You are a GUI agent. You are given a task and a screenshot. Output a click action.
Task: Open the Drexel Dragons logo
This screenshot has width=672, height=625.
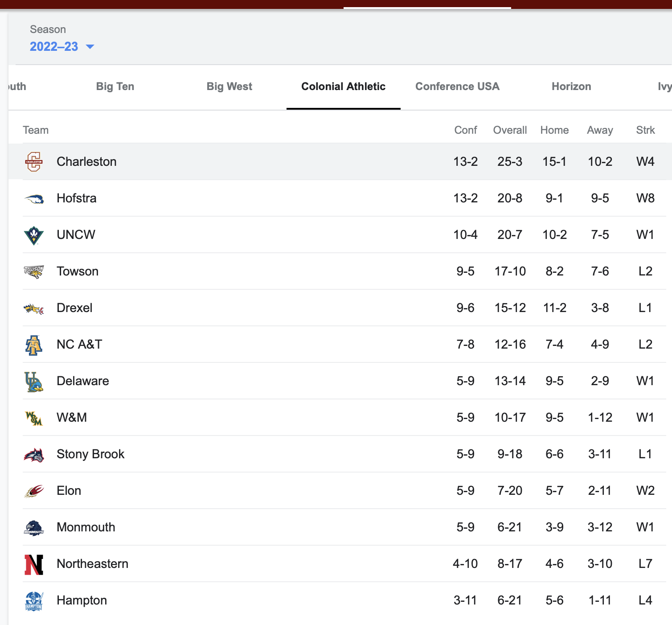34,308
